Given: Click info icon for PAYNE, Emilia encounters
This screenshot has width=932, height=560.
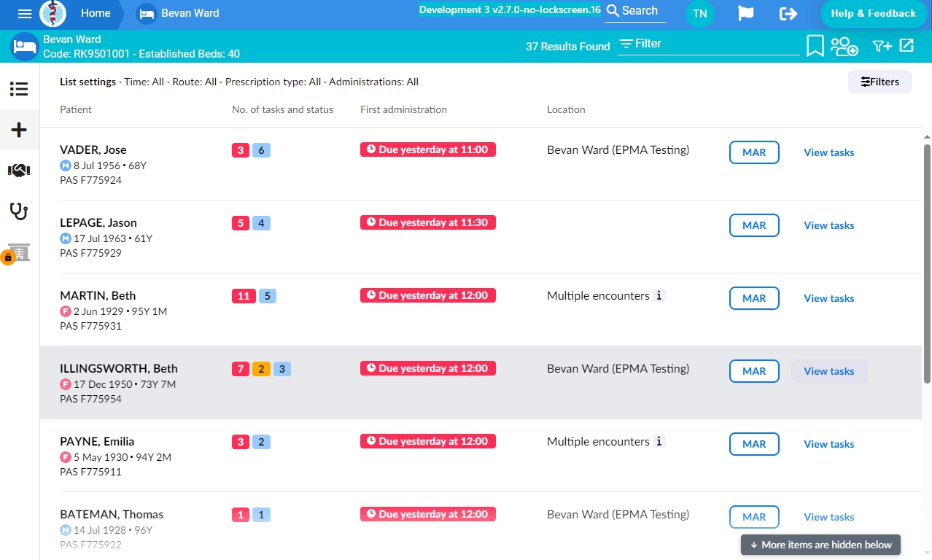Looking at the screenshot, I should click(659, 441).
